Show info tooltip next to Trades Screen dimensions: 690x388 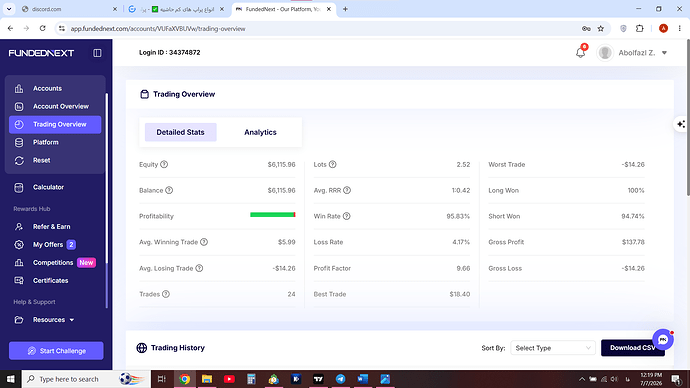(166, 294)
